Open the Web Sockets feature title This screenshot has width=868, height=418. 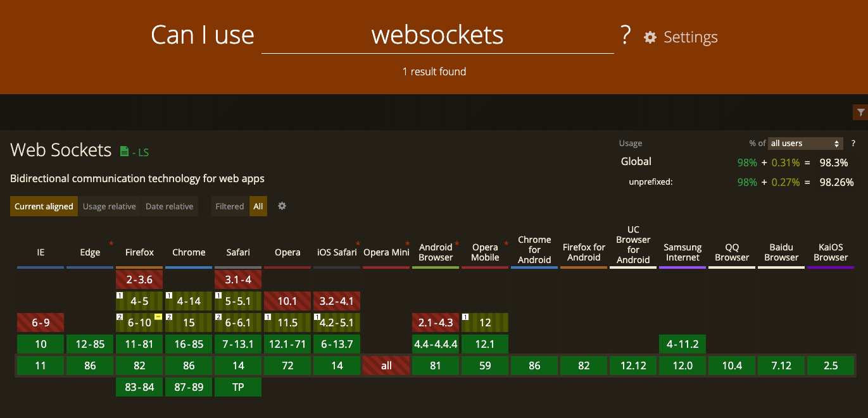61,150
